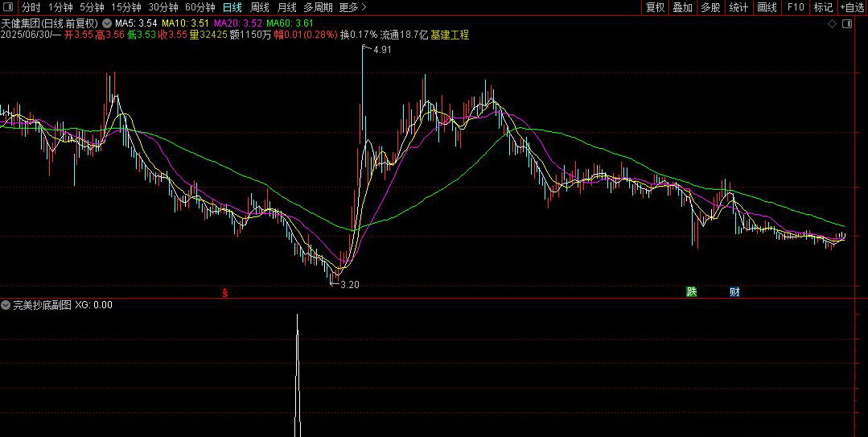Viewport: 868px width, 437px height.
Task: Click the MA60: 3.61 label
Action: 290,24
